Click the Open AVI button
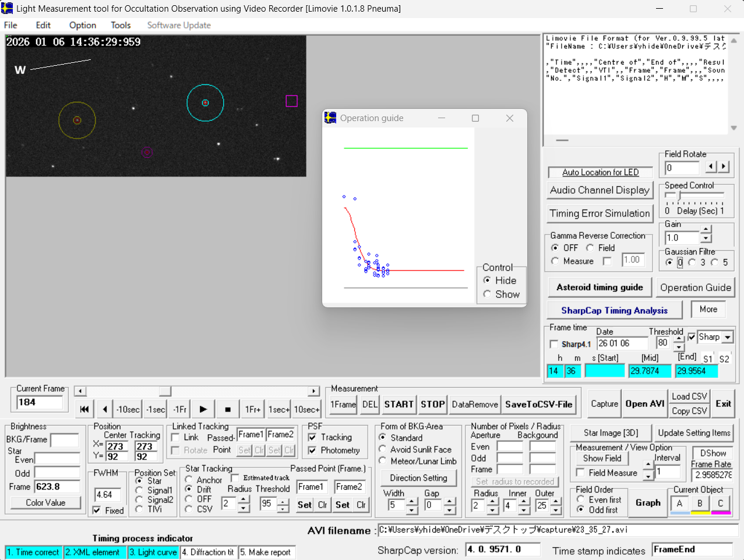744x560 pixels. [x=644, y=403]
